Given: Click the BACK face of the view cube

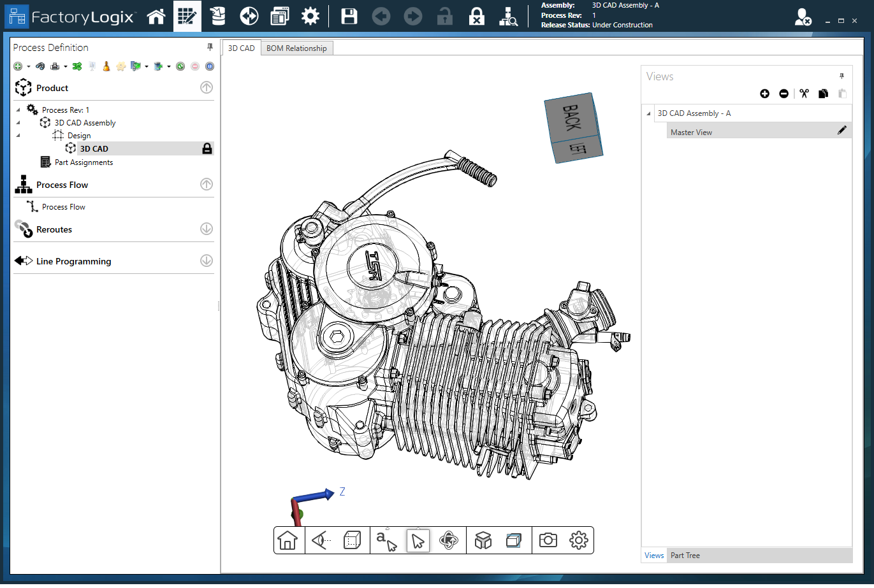Looking at the screenshot, I should pyautogui.click(x=571, y=118).
